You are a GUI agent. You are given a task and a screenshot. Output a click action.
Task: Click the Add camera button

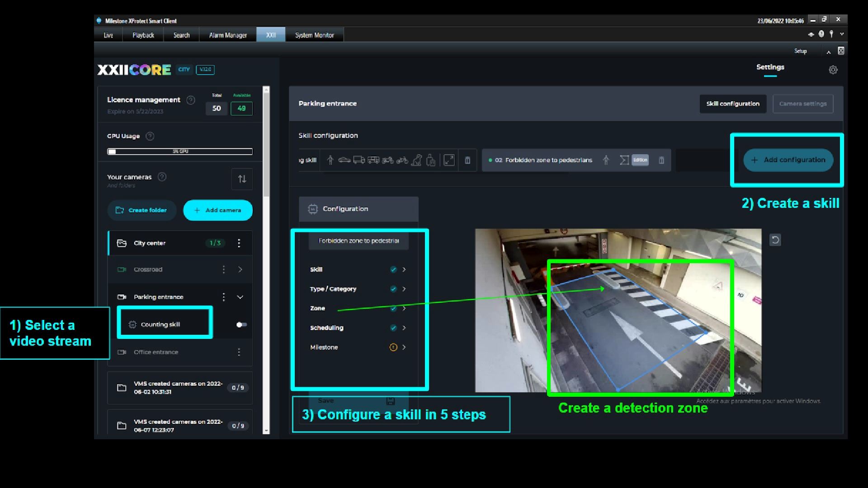[x=218, y=210]
